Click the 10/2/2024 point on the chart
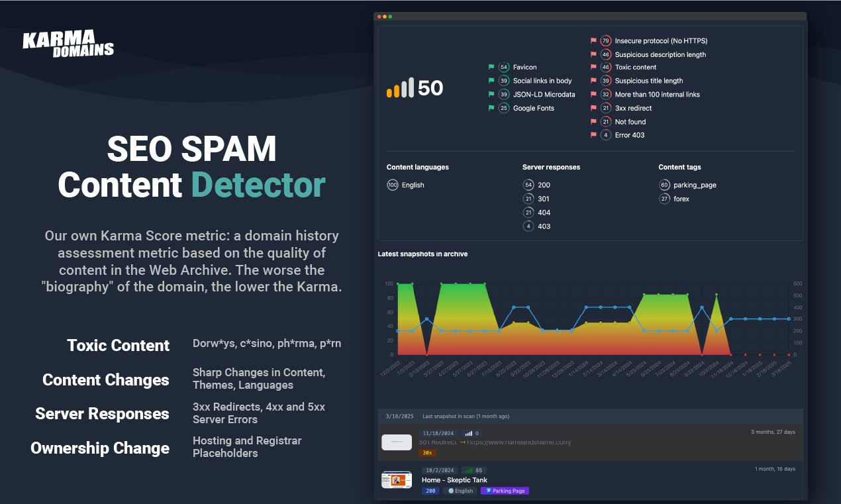 click(x=717, y=295)
